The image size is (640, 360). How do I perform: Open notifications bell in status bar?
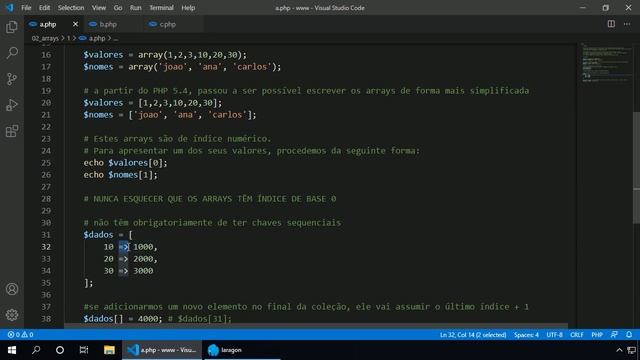[629, 335]
